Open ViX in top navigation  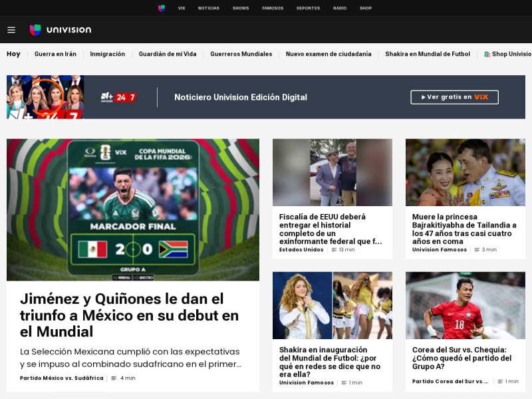pyautogui.click(x=182, y=8)
